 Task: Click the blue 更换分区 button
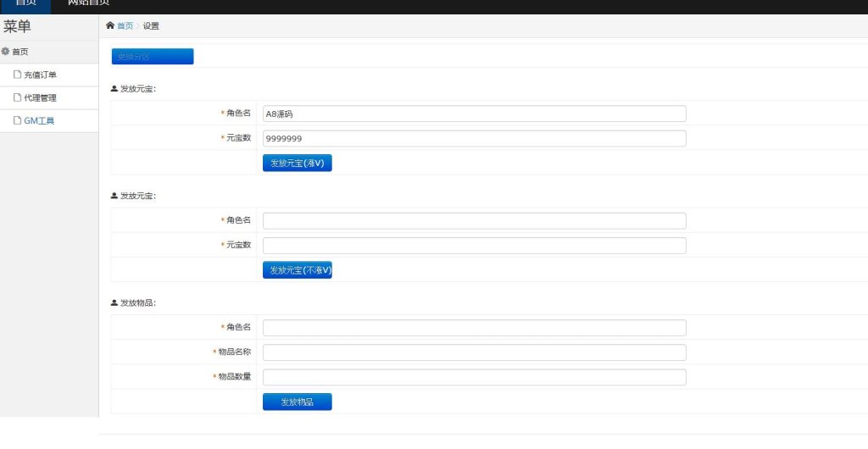click(x=153, y=57)
